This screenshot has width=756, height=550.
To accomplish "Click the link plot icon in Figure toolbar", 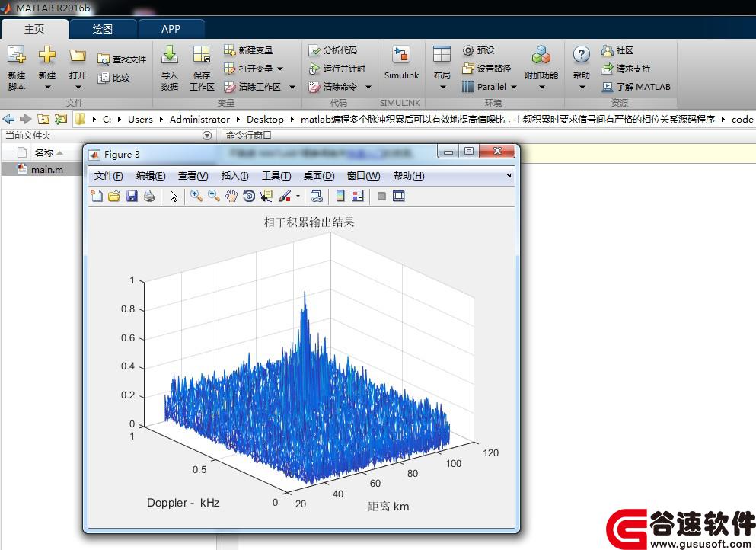I will pos(316,196).
